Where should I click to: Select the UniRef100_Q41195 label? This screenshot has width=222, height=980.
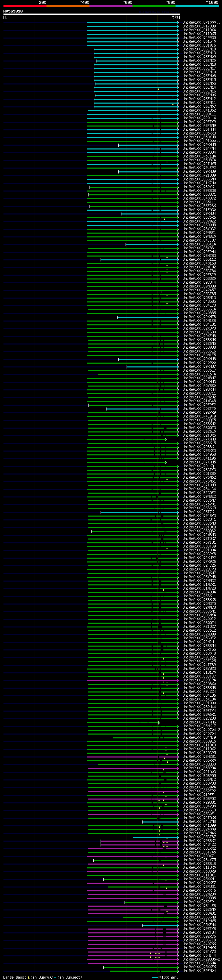[199, 459]
